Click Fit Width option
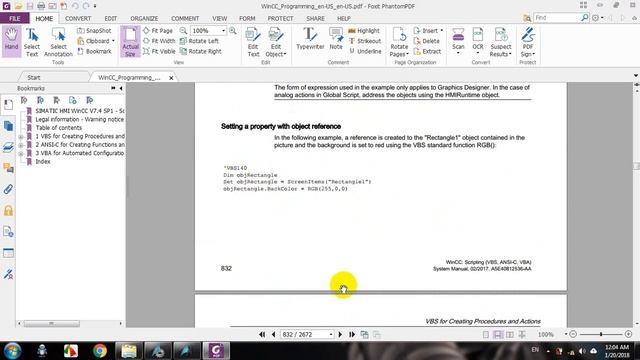Image resolution: width=640 pixels, height=360 pixels. click(x=159, y=41)
